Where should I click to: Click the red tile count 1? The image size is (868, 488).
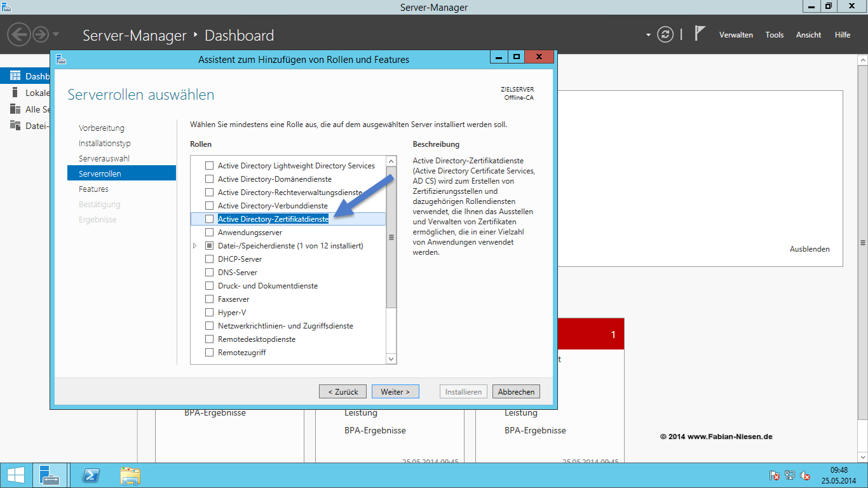point(613,335)
